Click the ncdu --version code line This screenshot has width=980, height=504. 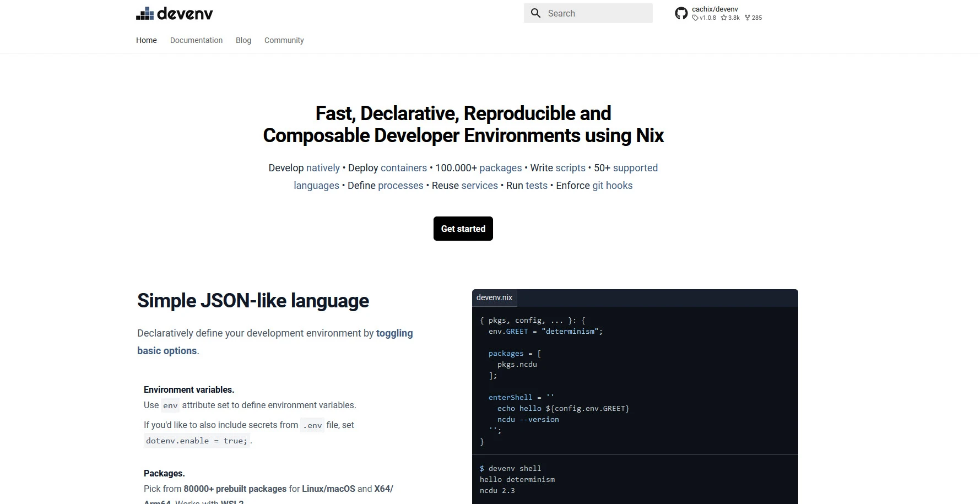point(528,419)
